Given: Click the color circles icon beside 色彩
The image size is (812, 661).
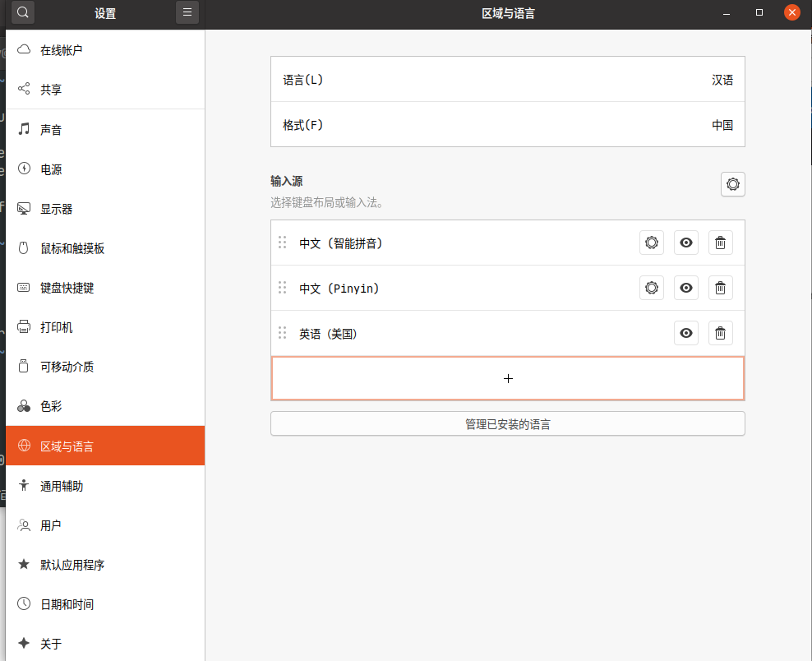Looking at the screenshot, I should click(24, 405).
